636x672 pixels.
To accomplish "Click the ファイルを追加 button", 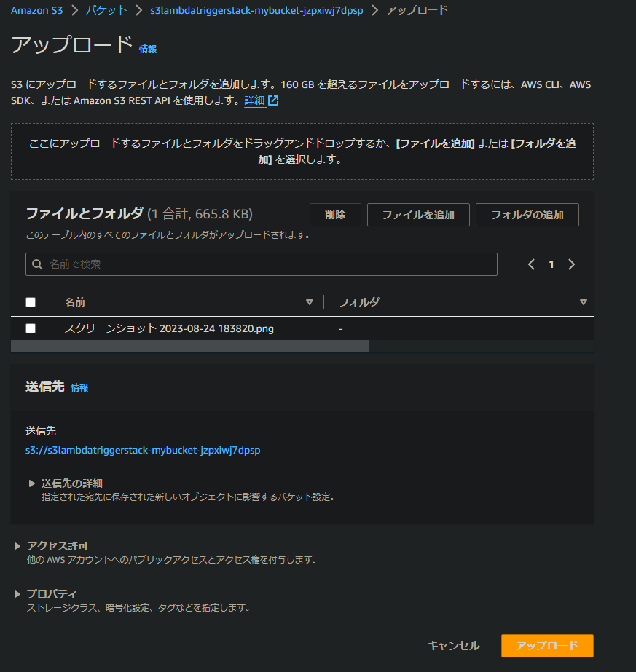I will (x=418, y=214).
